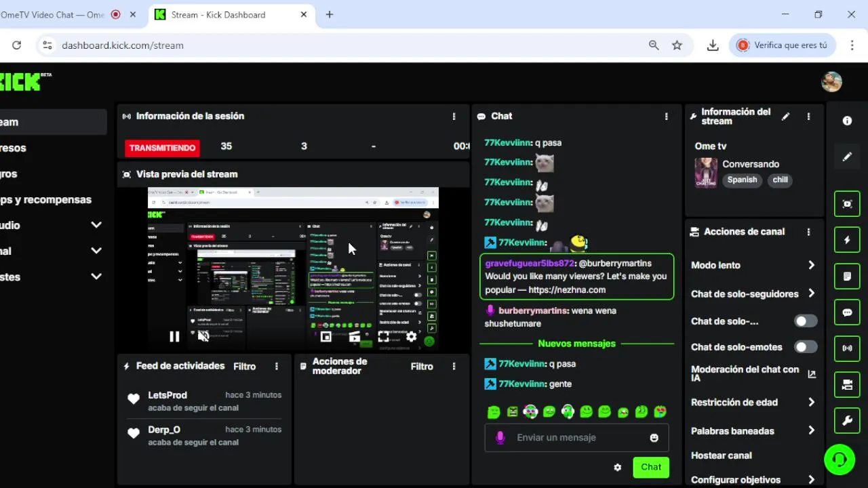Screen dimensions: 868x488
Task: Toggle the wrench channel actions panel icon
Action: click(x=847, y=421)
